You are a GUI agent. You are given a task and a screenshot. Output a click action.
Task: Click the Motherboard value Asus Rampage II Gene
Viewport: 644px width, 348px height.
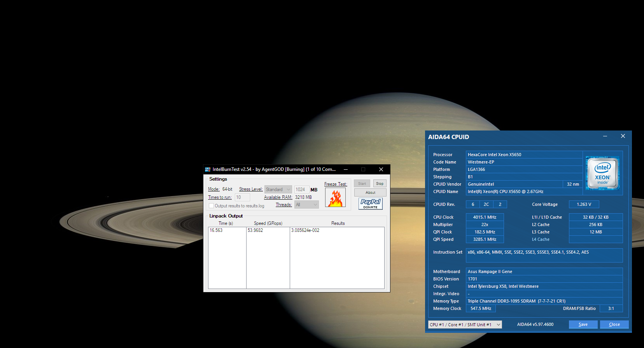point(544,271)
